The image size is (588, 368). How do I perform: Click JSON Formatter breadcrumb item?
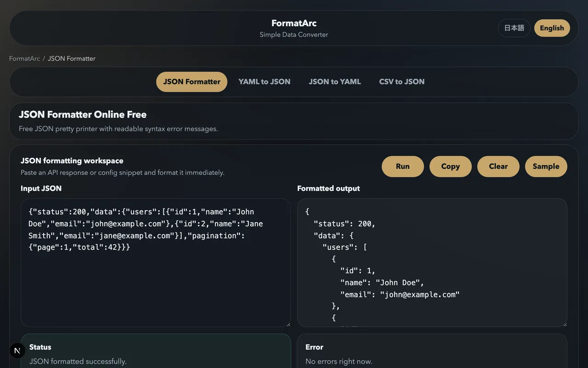[72, 58]
